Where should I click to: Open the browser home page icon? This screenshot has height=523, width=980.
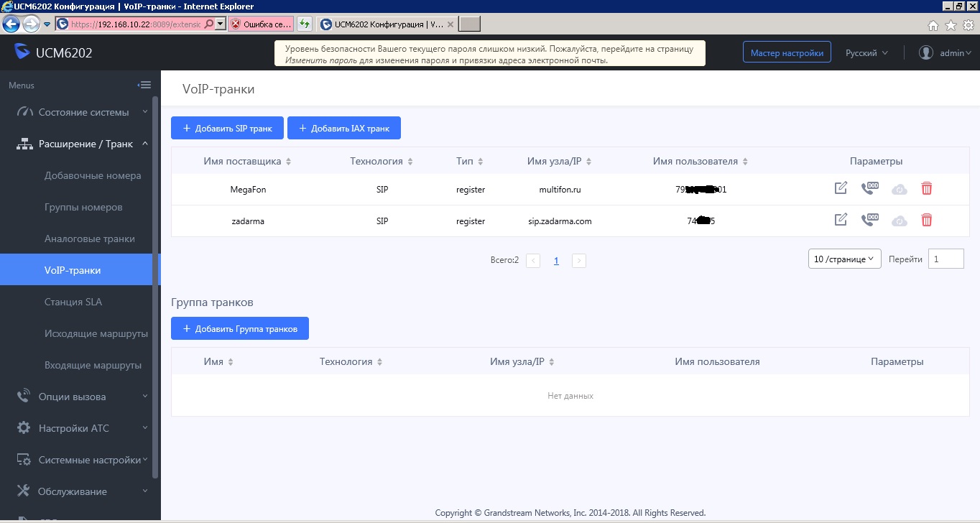click(933, 25)
